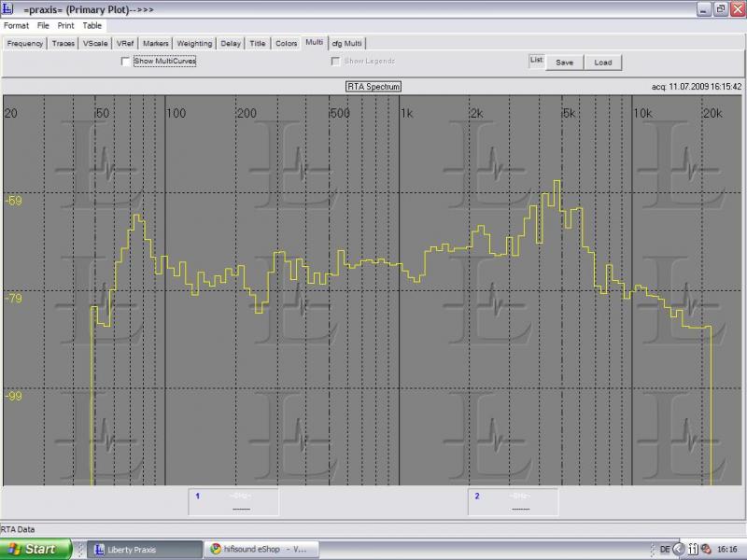
Task: Click the 1k frequency axis label
Action: pyautogui.click(x=407, y=113)
